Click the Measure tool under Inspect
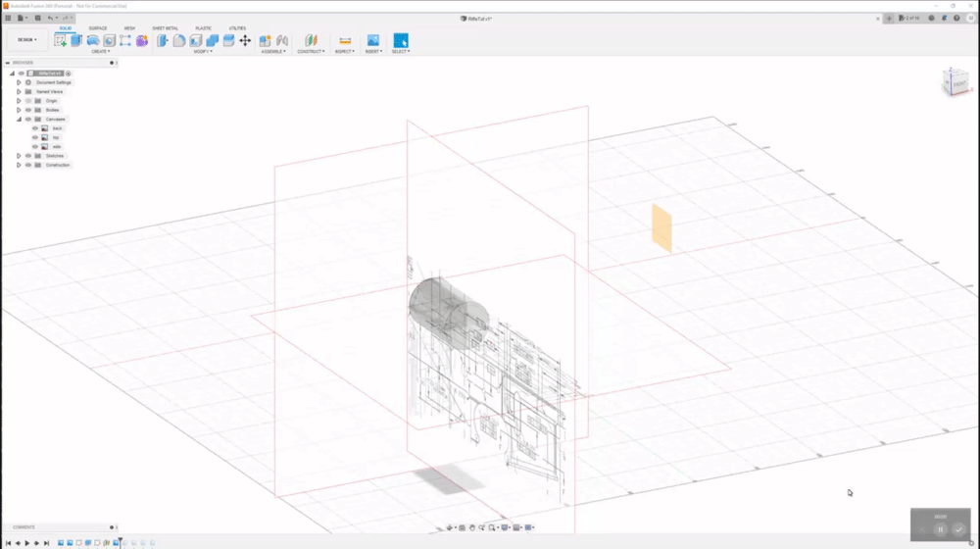Image resolution: width=980 pixels, height=549 pixels. (x=344, y=40)
